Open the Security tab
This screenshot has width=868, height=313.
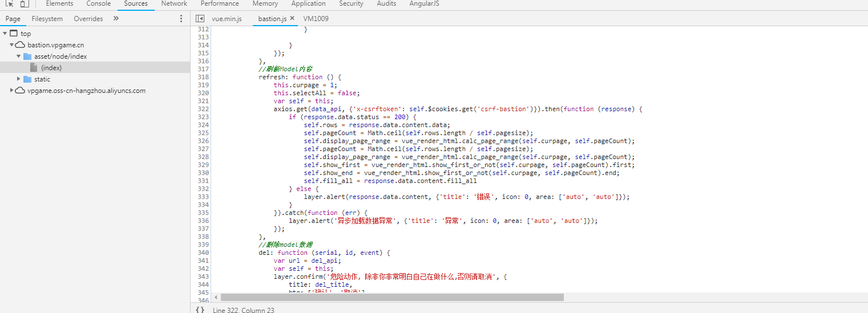point(351,3)
